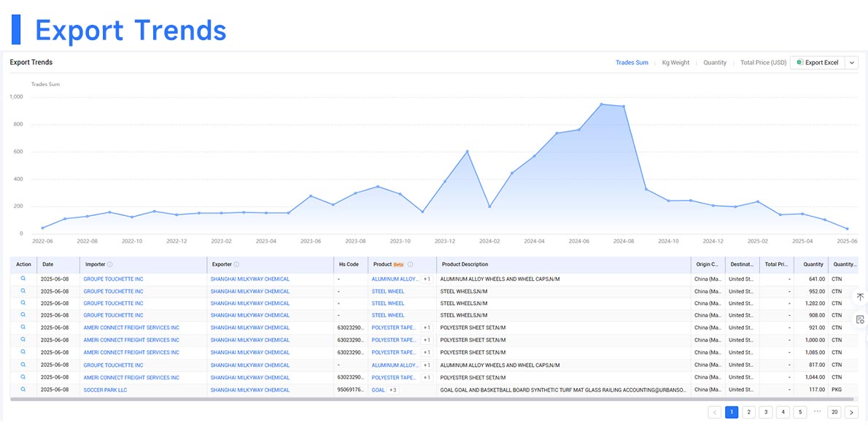Viewport: 868px width, 426px height.
Task: View details with magnifier in 921.00 row
Action: coord(23,327)
